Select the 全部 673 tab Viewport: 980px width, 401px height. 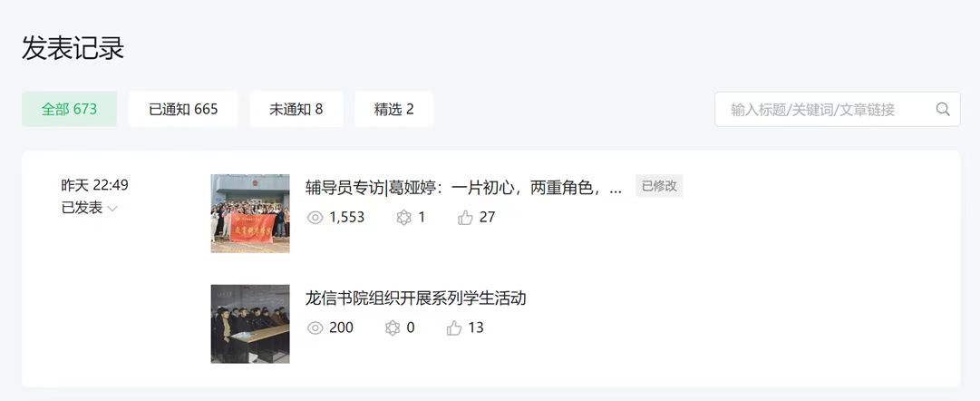click(x=70, y=110)
